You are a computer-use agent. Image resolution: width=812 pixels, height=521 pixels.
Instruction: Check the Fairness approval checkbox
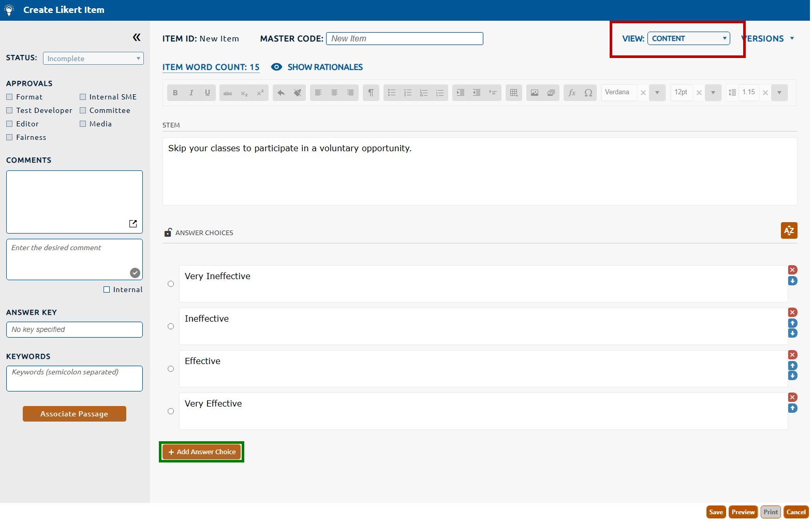[x=9, y=137]
